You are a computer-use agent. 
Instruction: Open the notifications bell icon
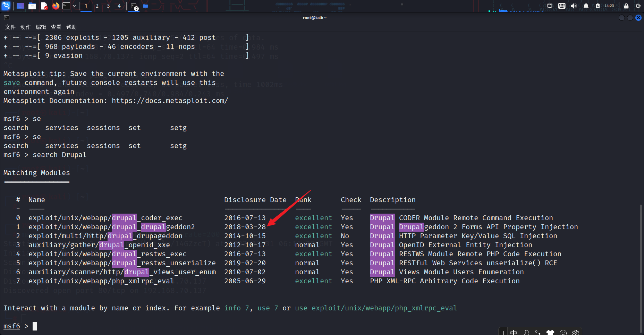pos(586,6)
